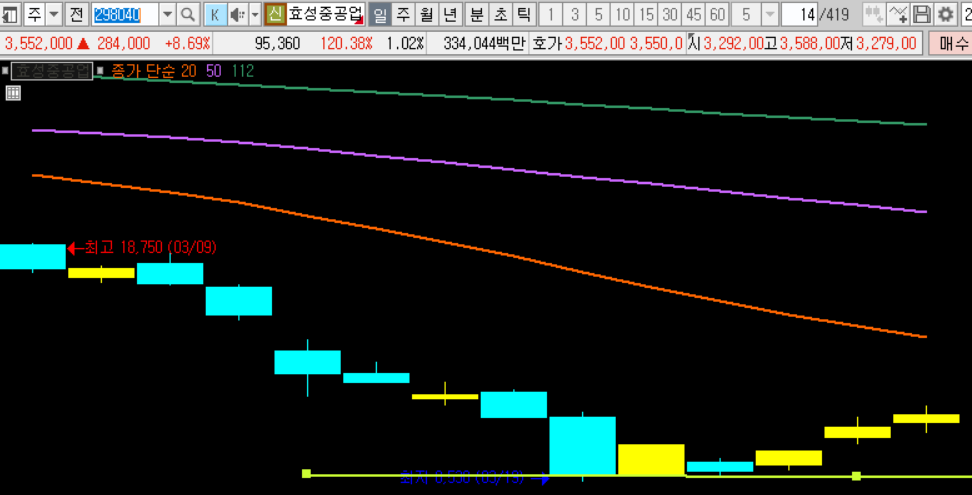Switch chart to 주 weekly period
Viewport: 972px width, 495px height.
[403, 14]
